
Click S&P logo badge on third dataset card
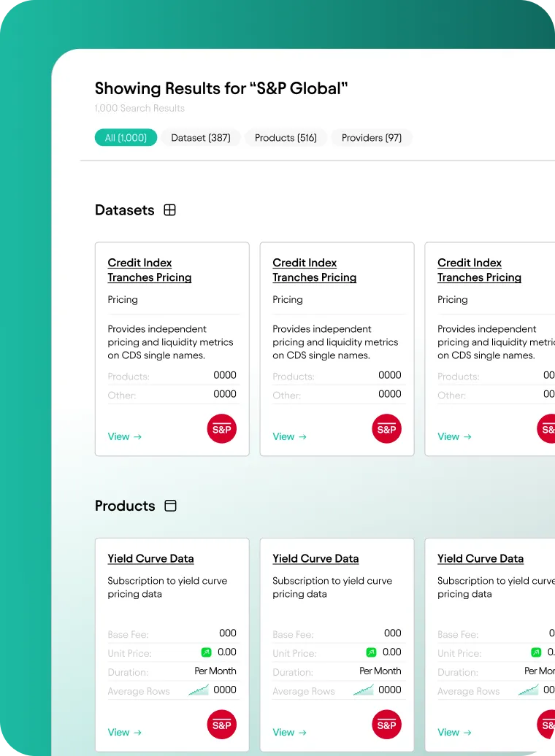click(547, 428)
